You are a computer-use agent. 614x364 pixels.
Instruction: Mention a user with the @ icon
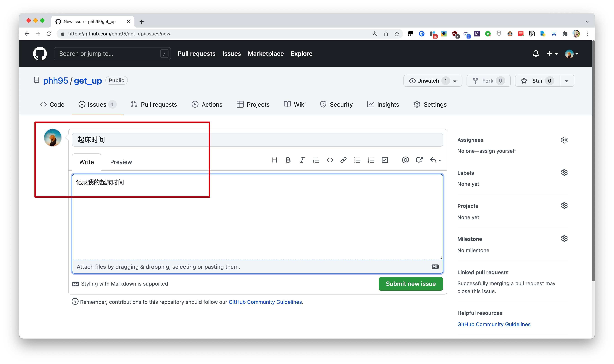405,160
